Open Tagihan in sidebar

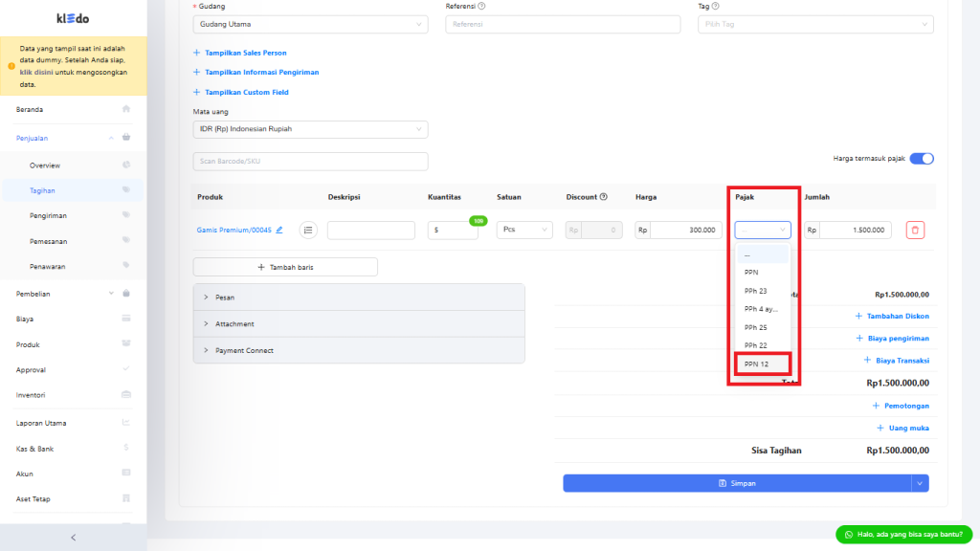(x=73, y=190)
